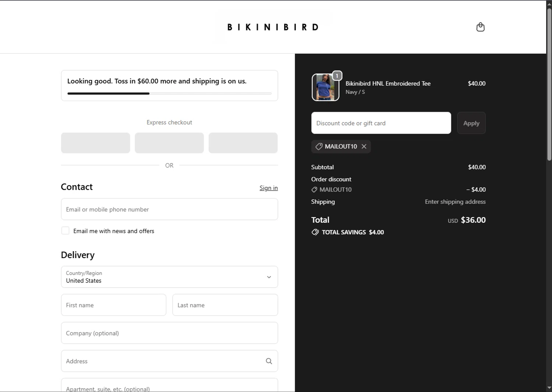Viewport: 552px width, 392px height.
Task: Click the – $4.00 discount amount
Action: point(476,189)
